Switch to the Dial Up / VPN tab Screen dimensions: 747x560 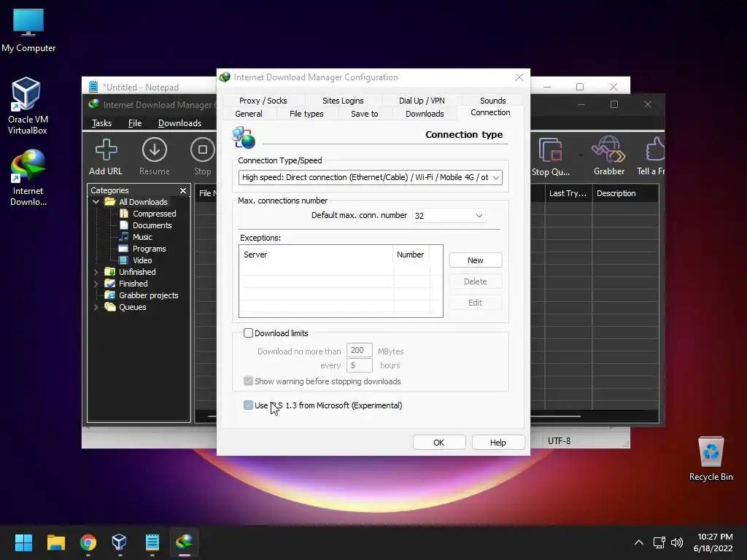point(422,101)
